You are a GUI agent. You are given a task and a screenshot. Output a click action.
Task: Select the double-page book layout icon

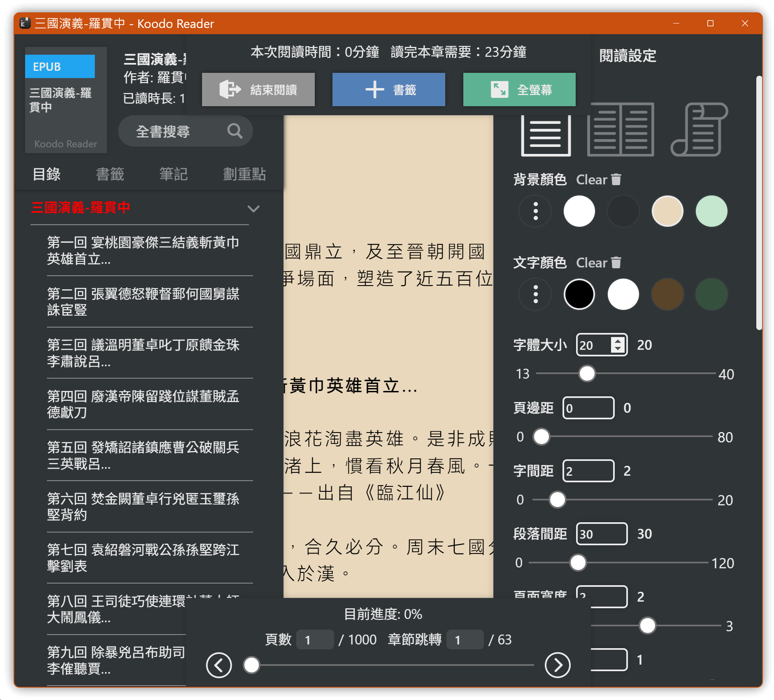click(x=621, y=129)
